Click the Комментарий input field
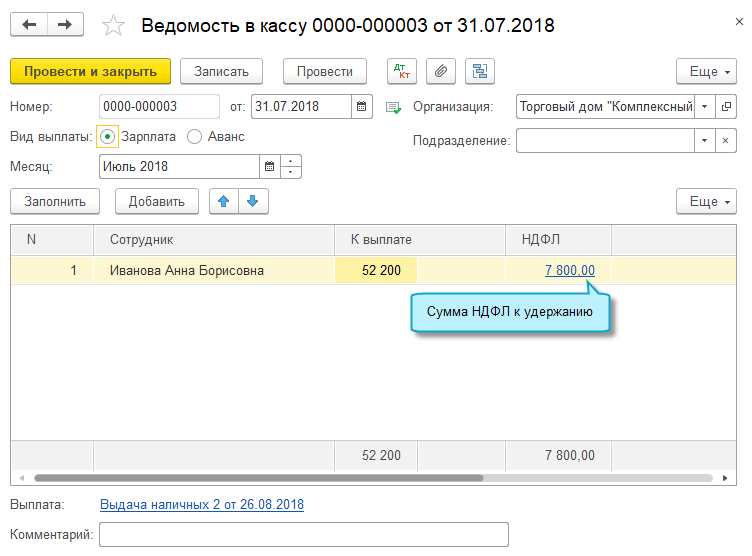Image resolution: width=752 pixels, height=556 pixels. pos(304,534)
